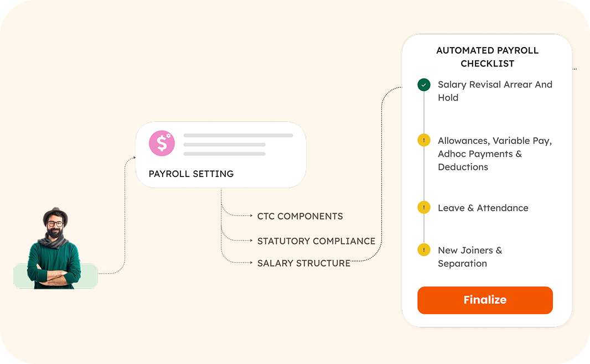
Task: Open New Joiners & Separation checklist item
Action: tap(470, 257)
